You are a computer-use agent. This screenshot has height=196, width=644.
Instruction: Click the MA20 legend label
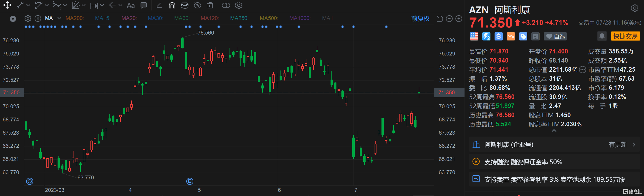coord(129,18)
